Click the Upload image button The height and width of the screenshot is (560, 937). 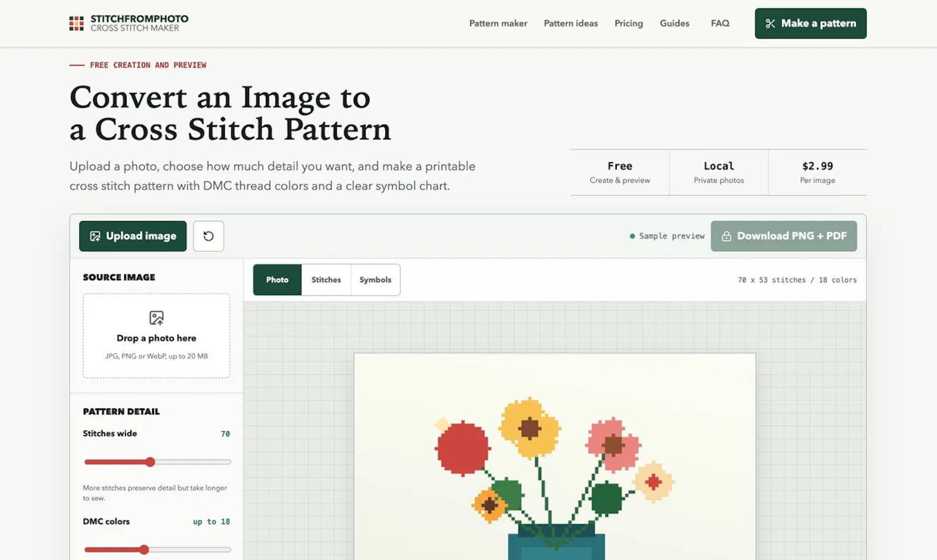pyautogui.click(x=133, y=236)
